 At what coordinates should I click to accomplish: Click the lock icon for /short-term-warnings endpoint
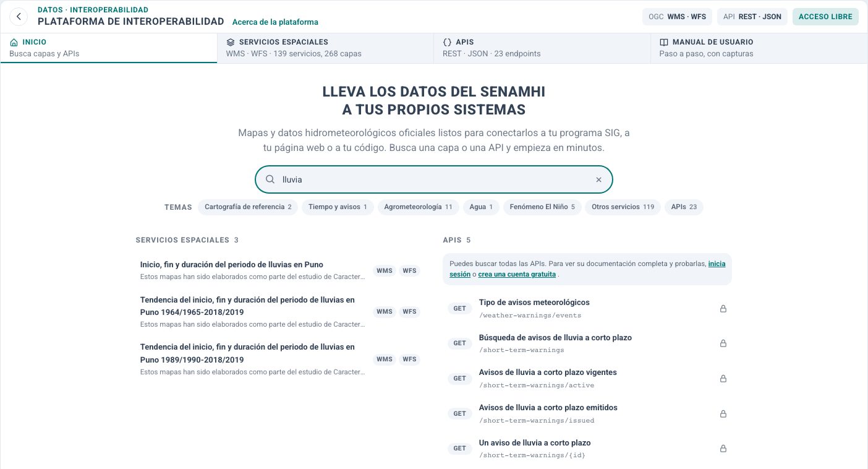click(x=723, y=343)
